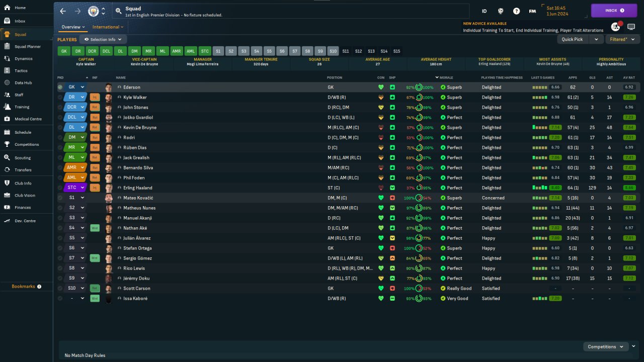Toggle the picked checkbox for Rodri
644x362 pixels.
coord(60,137)
